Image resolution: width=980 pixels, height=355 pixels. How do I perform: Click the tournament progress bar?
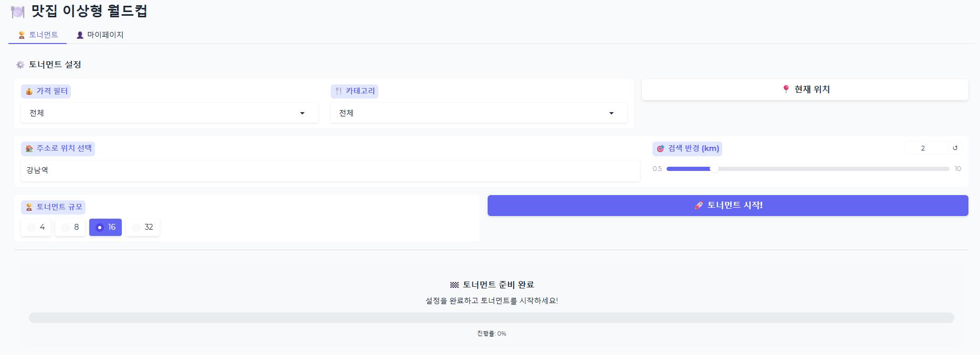point(491,318)
